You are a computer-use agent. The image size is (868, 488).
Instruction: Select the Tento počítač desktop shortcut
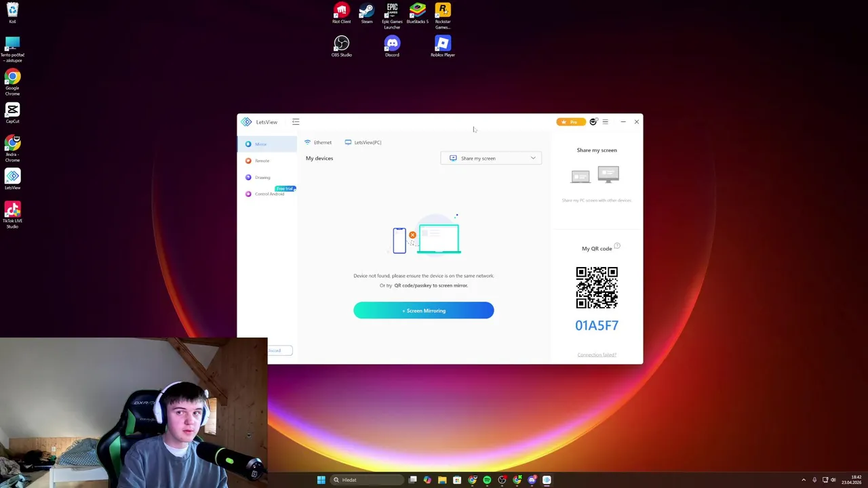click(x=12, y=50)
